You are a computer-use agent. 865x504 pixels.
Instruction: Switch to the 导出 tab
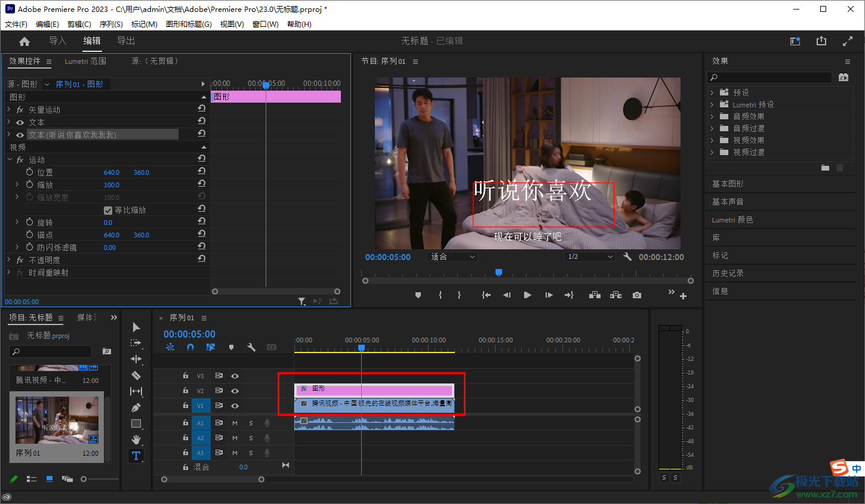(126, 41)
